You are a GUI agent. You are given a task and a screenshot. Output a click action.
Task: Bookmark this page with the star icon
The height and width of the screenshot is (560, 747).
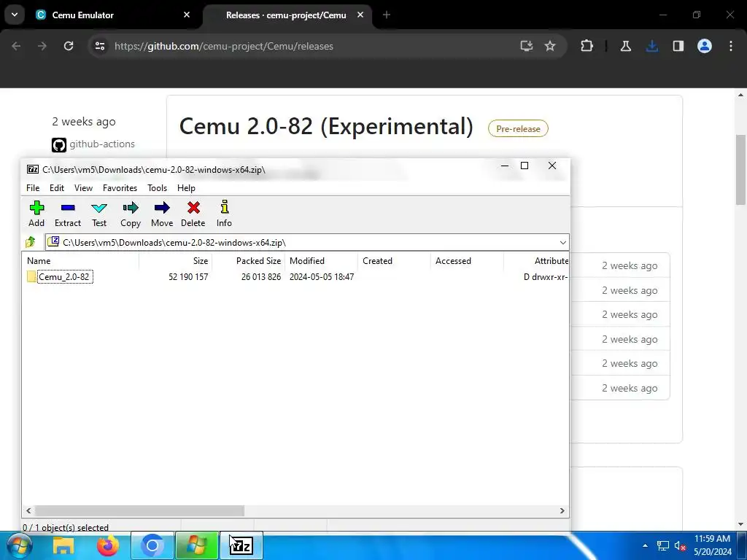[550, 46]
